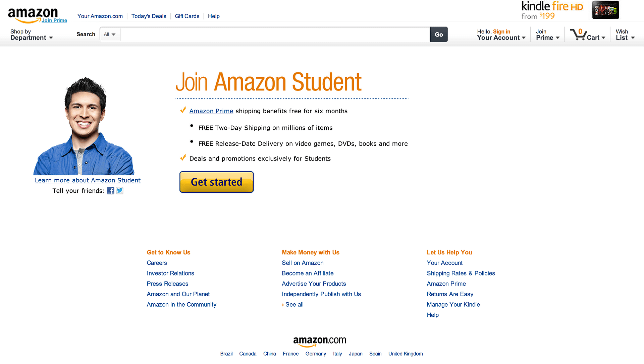This screenshot has width=644, height=364.
Task: Open the Shop by Department menu
Action: (x=32, y=35)
